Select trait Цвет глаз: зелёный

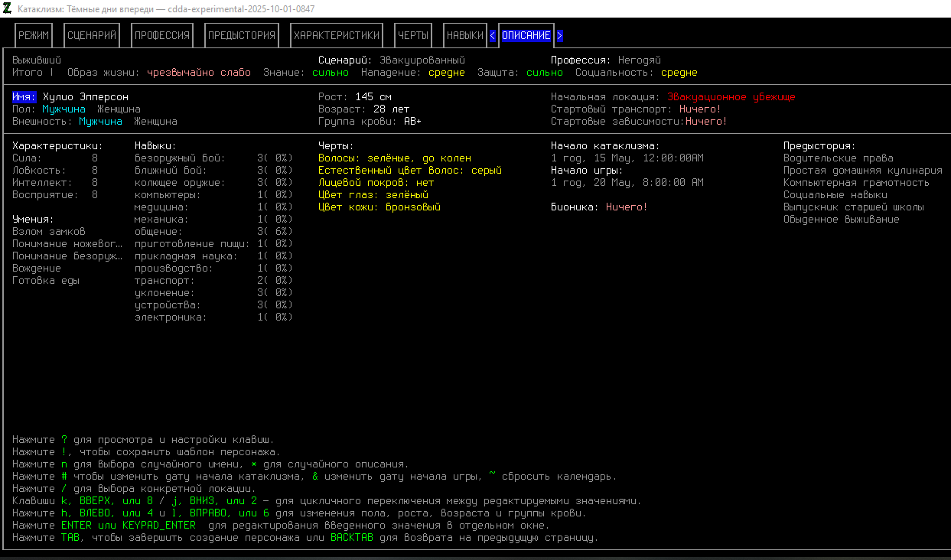pyautogui.click(x=373, y=195)
